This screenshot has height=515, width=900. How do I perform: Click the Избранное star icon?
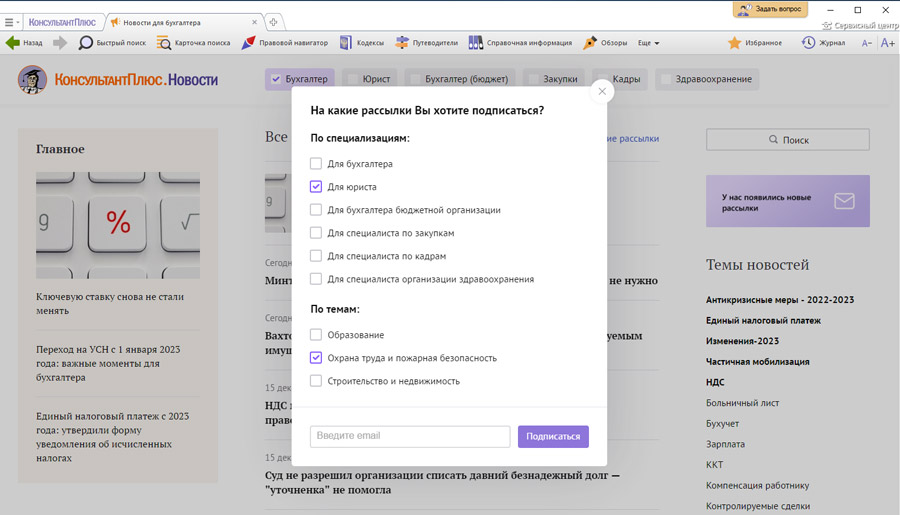734,43
